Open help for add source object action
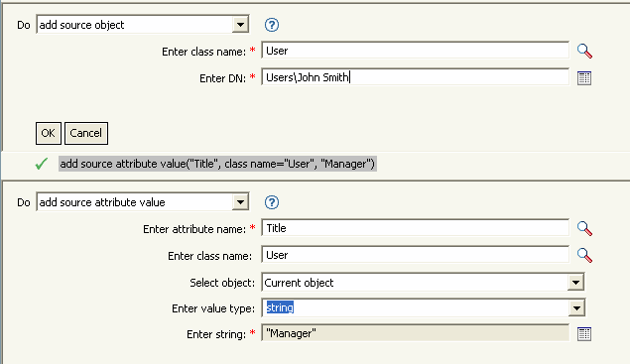Screen dimensions: 630x364 click(x=272, y=25)
